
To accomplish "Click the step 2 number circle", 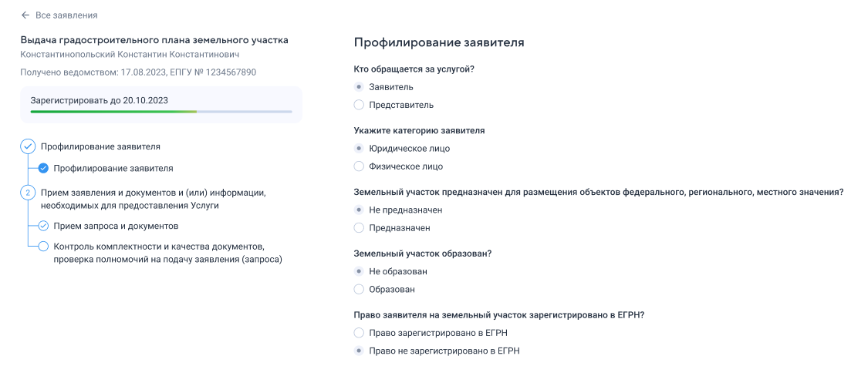I will (x=28, y=193).
